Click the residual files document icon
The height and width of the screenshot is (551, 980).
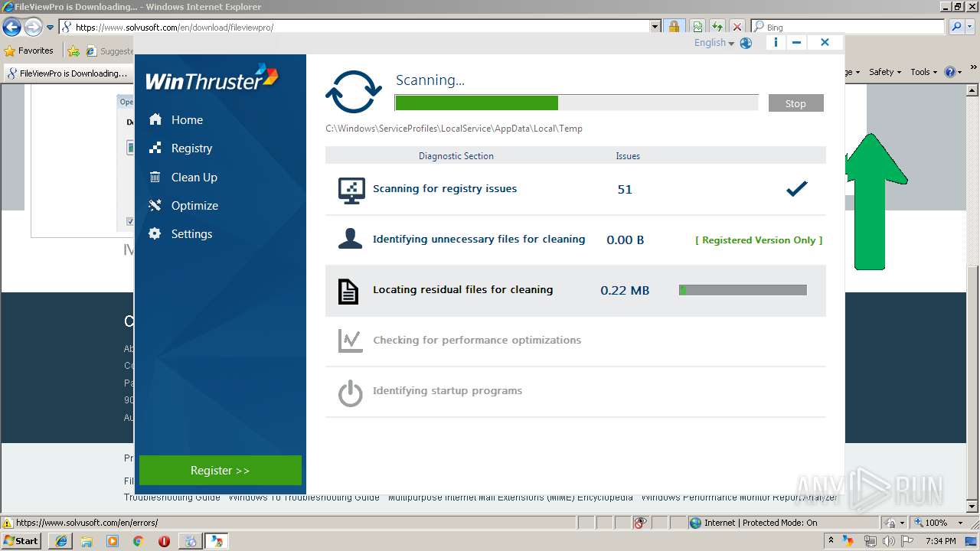click(x=348, y=291)
